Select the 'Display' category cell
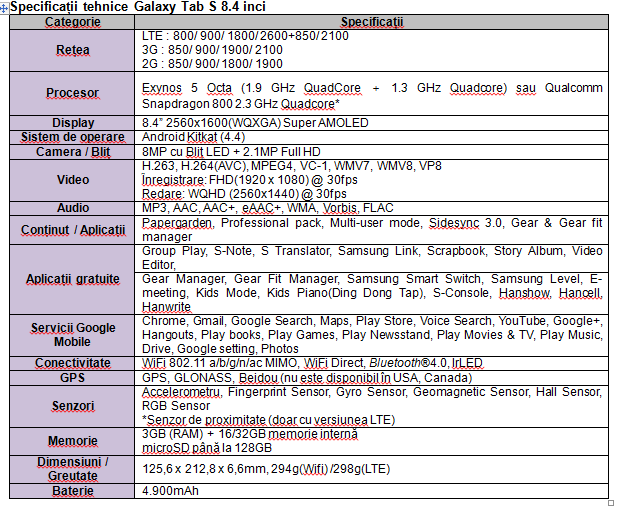This screenshot has height=515, width=623. [72, 123]
